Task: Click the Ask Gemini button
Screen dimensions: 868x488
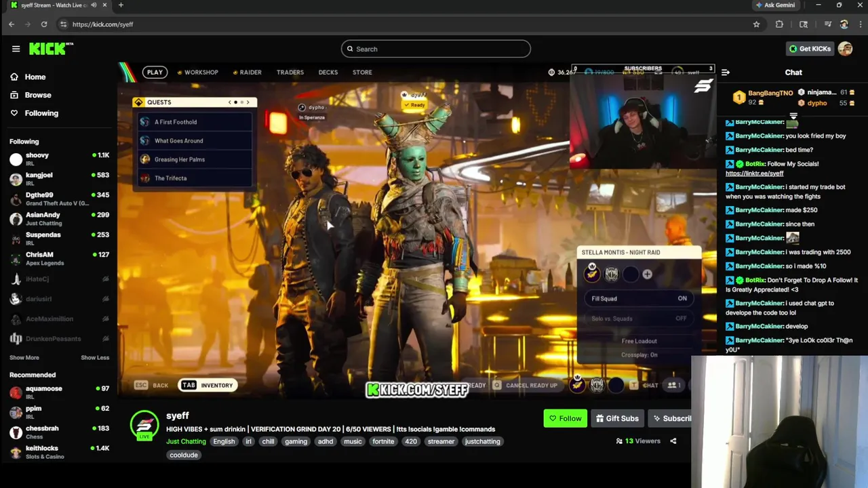Action: pyautogui.click(x=775, y=5)
